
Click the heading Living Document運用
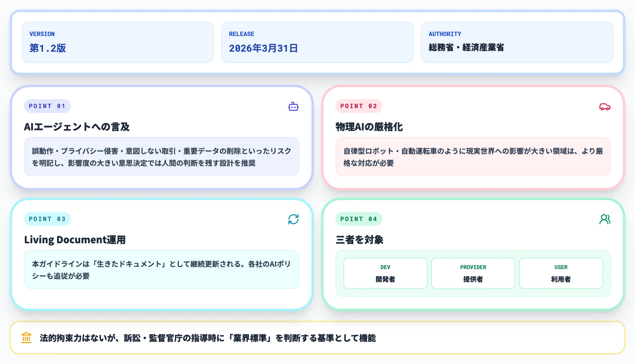[75, 240]
